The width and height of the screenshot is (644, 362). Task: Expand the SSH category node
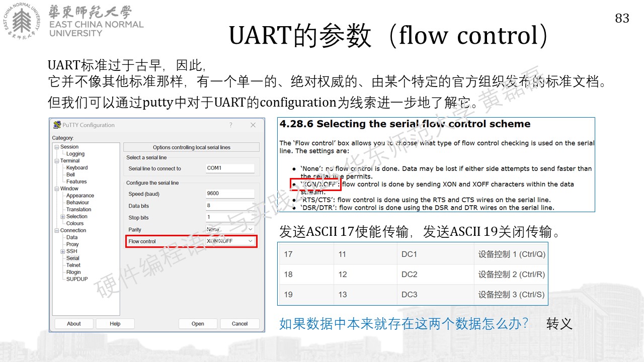tap(62, 251)
